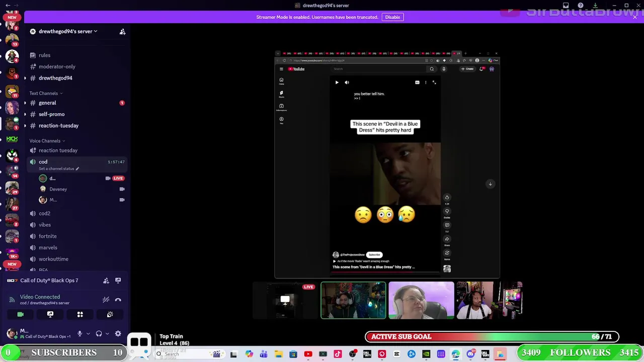Open headphone output options arrow
Viewport: 644px width, 362px height.
pos(107,333)
